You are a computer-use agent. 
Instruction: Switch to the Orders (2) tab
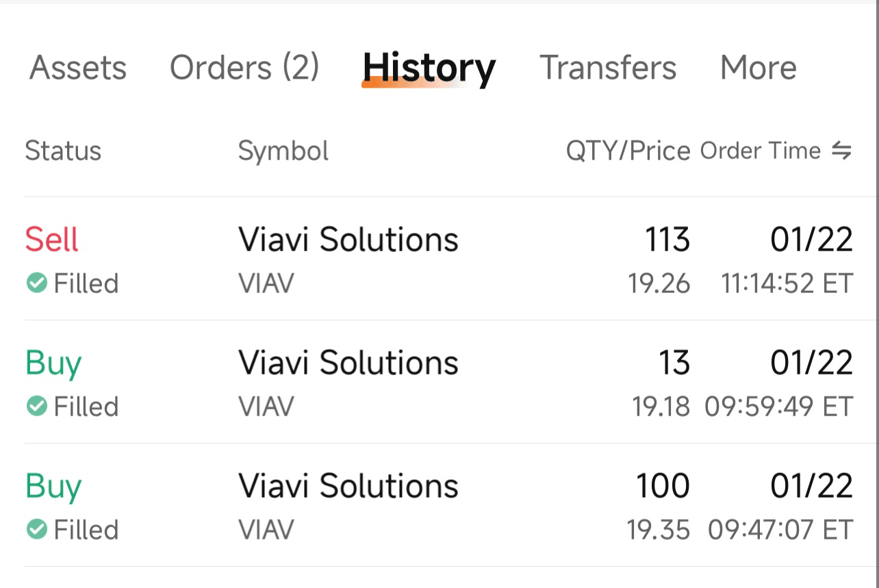point(244,68)
